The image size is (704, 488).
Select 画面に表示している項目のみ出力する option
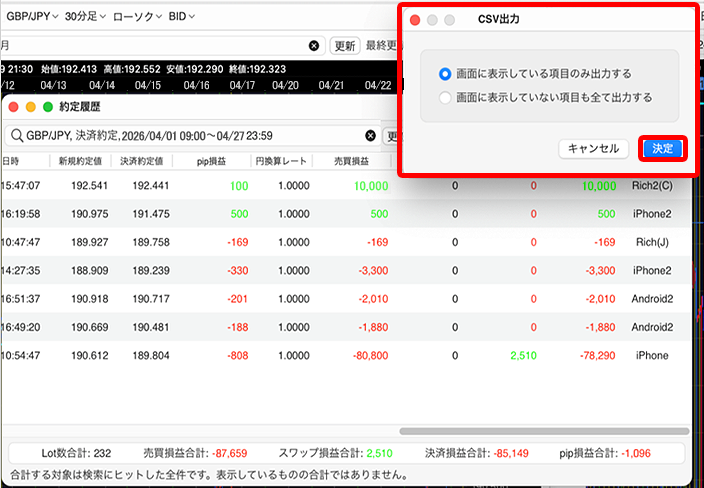[445, 74]
